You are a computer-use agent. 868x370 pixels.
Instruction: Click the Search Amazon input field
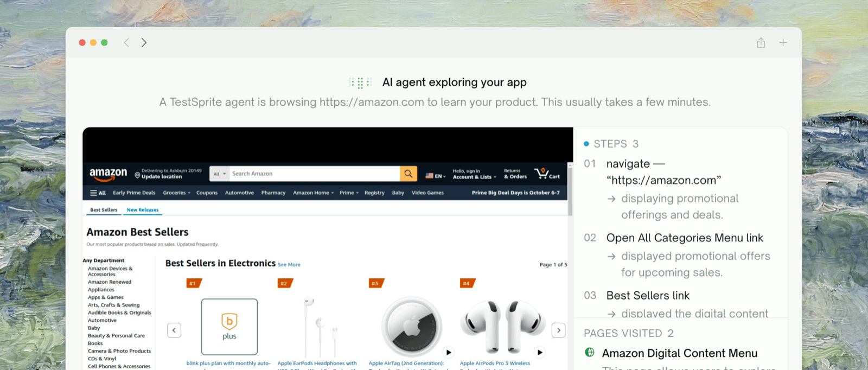click(314, 174)
